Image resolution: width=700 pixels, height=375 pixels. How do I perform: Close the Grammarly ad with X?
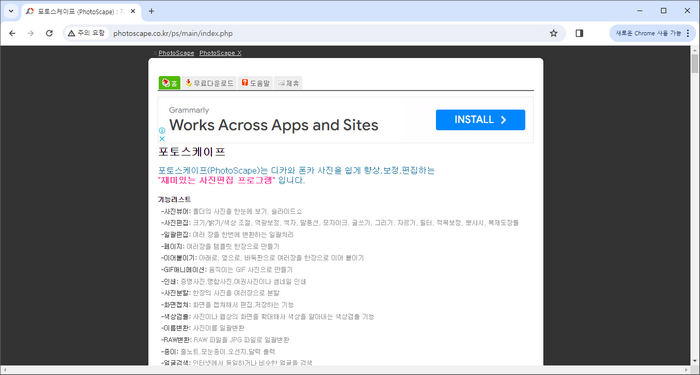pos(162,138)
